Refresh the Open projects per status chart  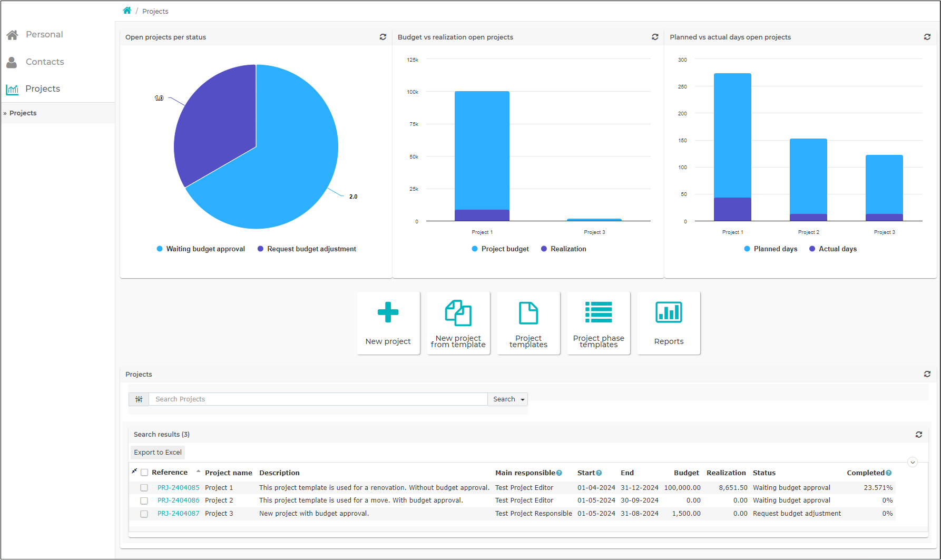(383, 37)
